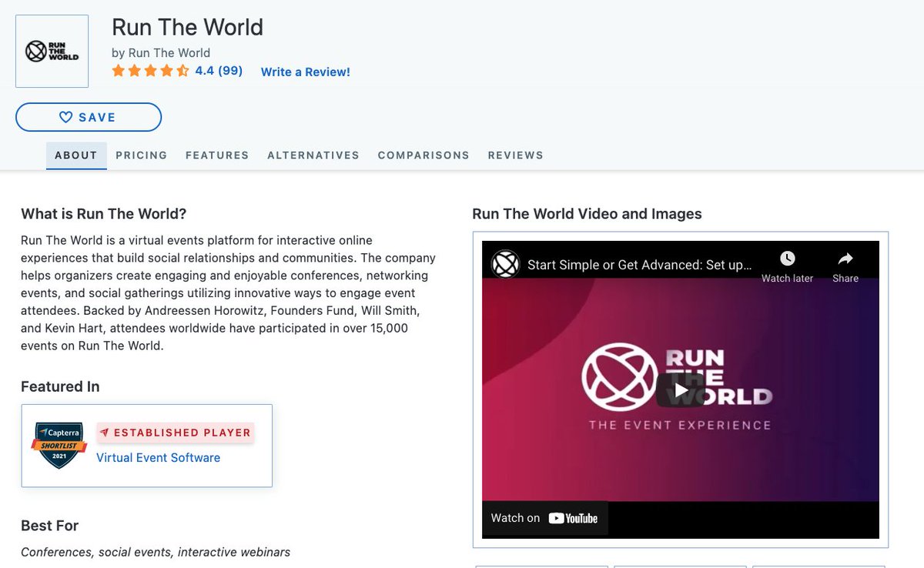The width and height of the screenshot is (924, 568).
Task: Open the Virtual Event Software link
Action: point(159,457)
